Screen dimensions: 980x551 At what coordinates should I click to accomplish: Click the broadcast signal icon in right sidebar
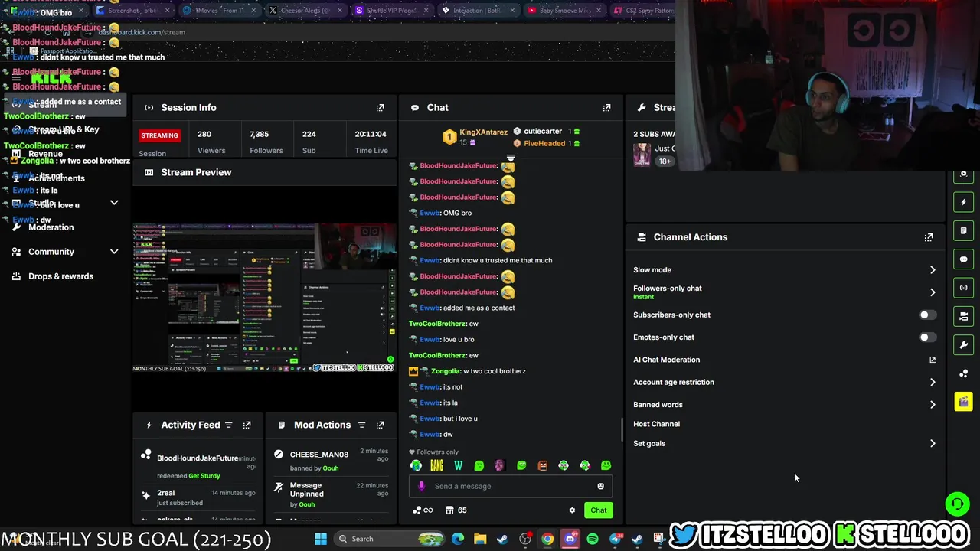coord(963,288)
